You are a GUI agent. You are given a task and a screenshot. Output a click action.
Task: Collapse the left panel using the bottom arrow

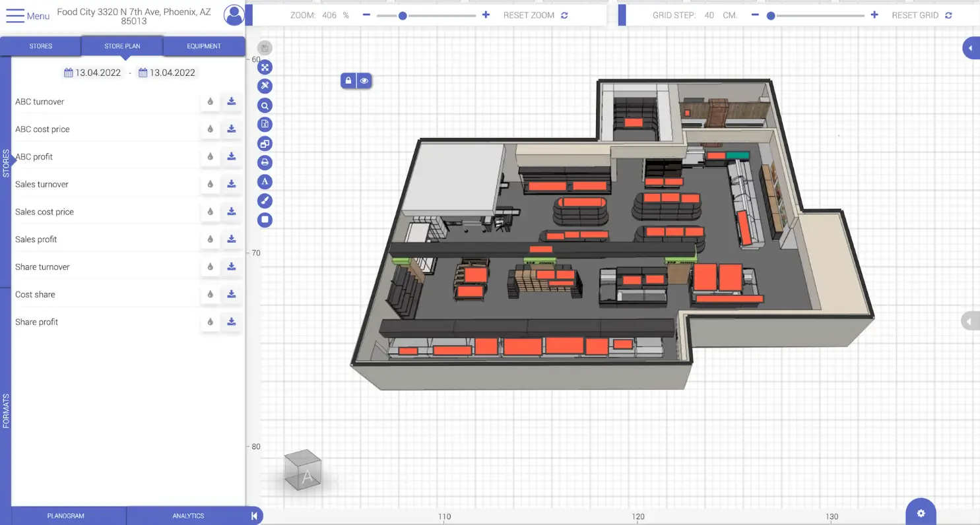point(254,516)
